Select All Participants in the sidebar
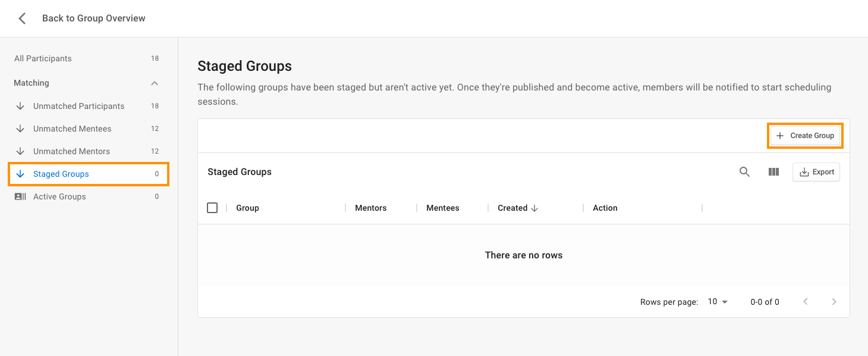 (x=87, y=58)
